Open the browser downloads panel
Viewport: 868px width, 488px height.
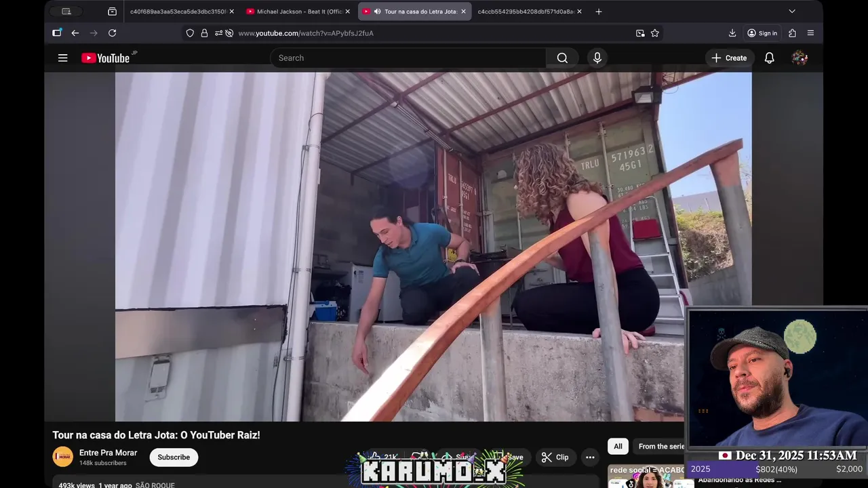[732, 33]
